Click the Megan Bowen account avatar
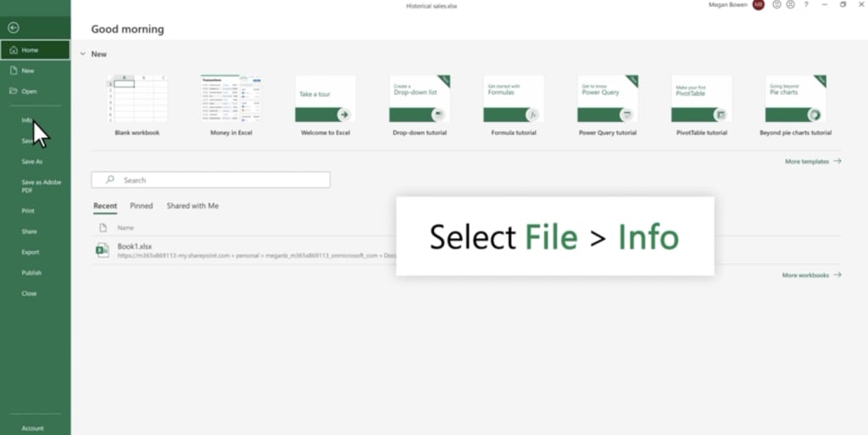The width and height of the screenshot is (868, 435). [x=759, y=5]
